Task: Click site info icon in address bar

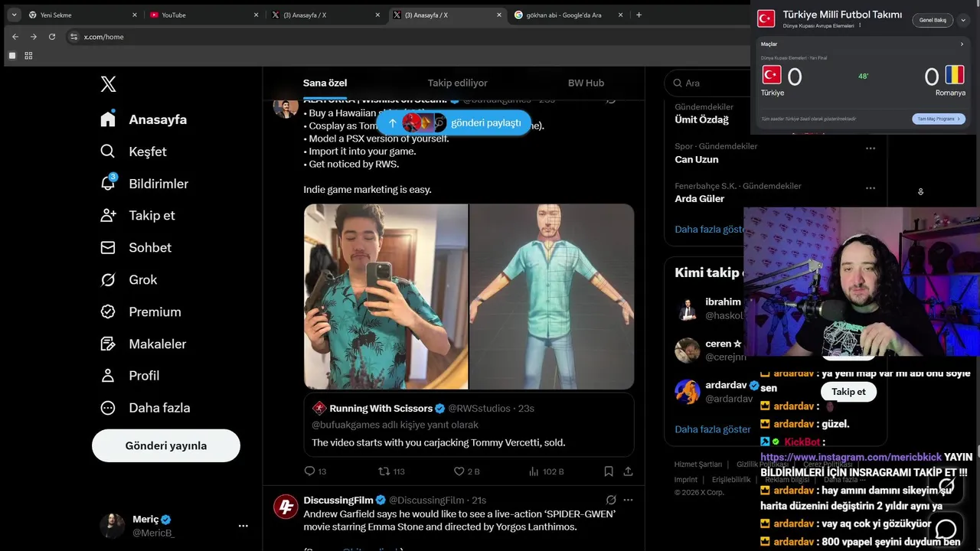Action: (x=74, y=37)
